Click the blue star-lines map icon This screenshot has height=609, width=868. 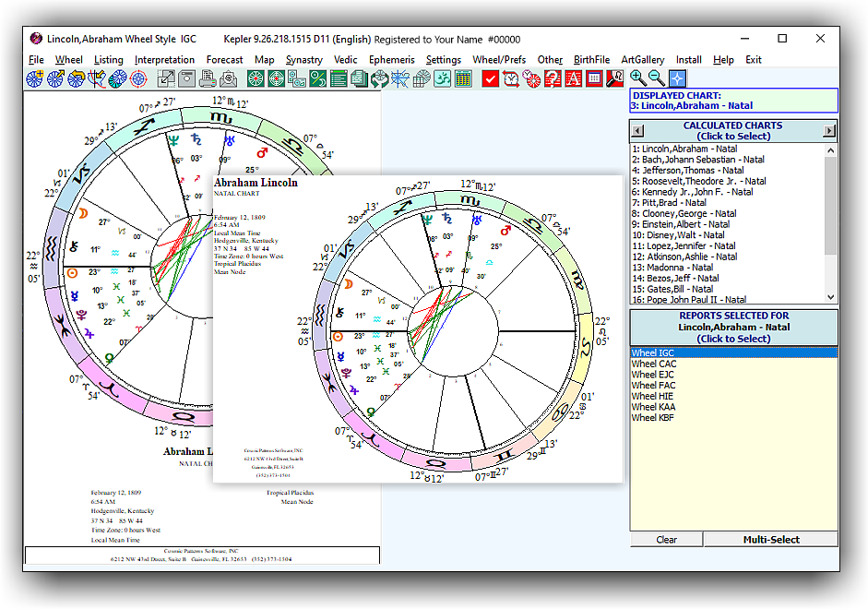(400, 79)
